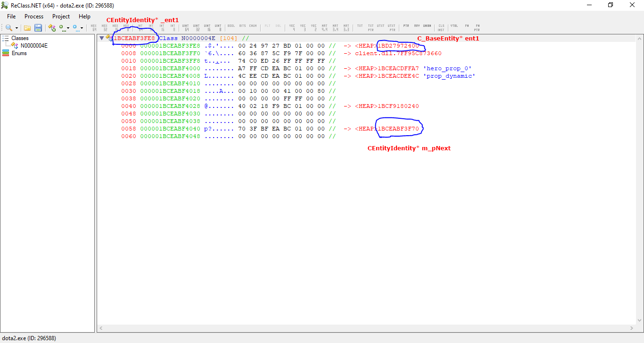Set node type to FN function

pyautogui.click(x=467, y=26)
